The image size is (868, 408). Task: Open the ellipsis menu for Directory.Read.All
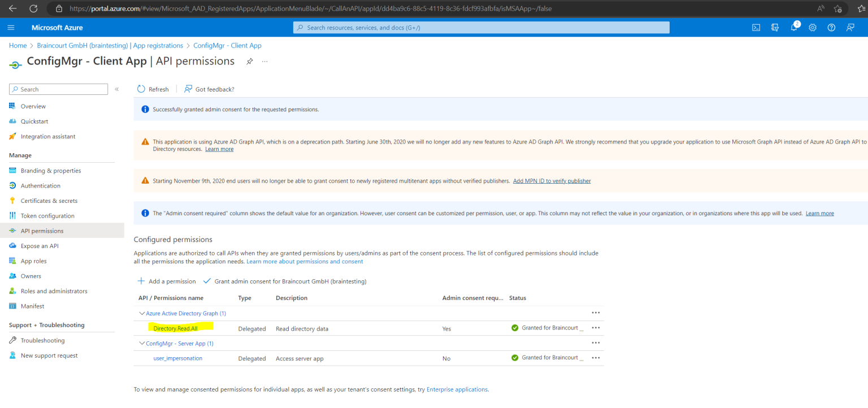596,327
